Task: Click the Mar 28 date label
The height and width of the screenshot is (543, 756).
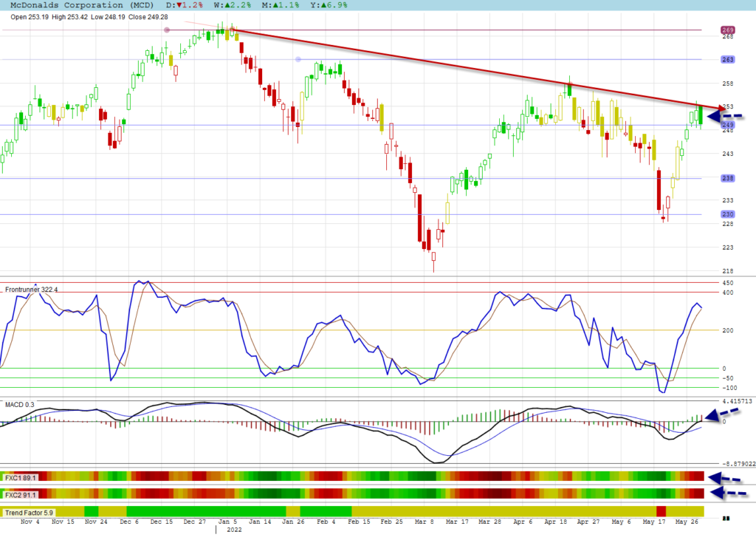Action: pos(489,522)
